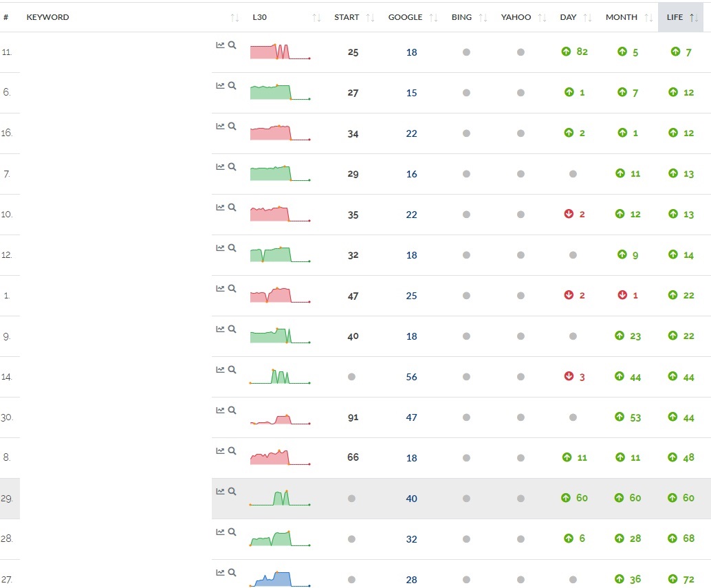Click the magnifier icon in row 30
Image resolution: width=711 pixels, height=588 pixels.
[232, 410]
